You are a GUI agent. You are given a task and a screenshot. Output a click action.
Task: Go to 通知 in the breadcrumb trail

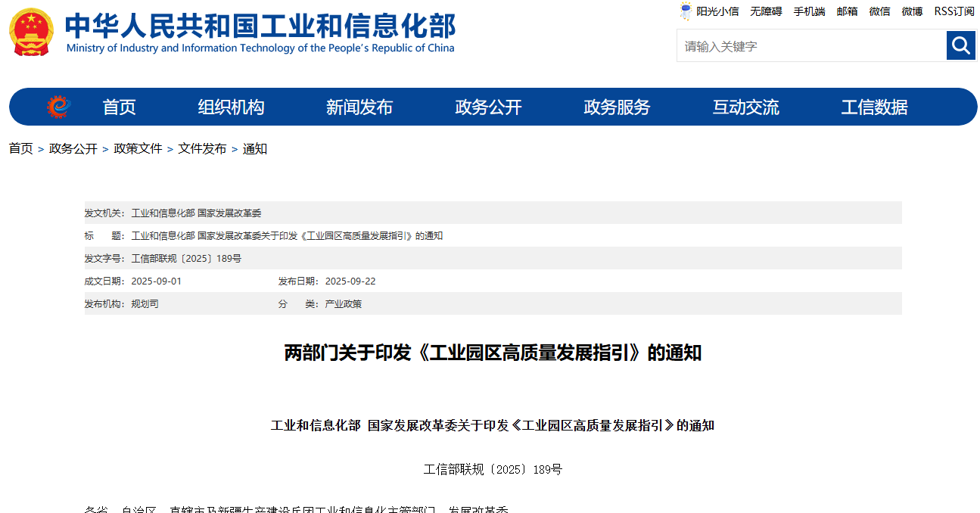click(x=255, y=149)
